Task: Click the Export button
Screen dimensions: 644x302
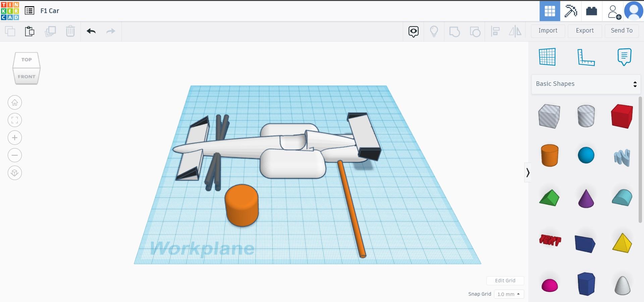Action: pos(585,31)
